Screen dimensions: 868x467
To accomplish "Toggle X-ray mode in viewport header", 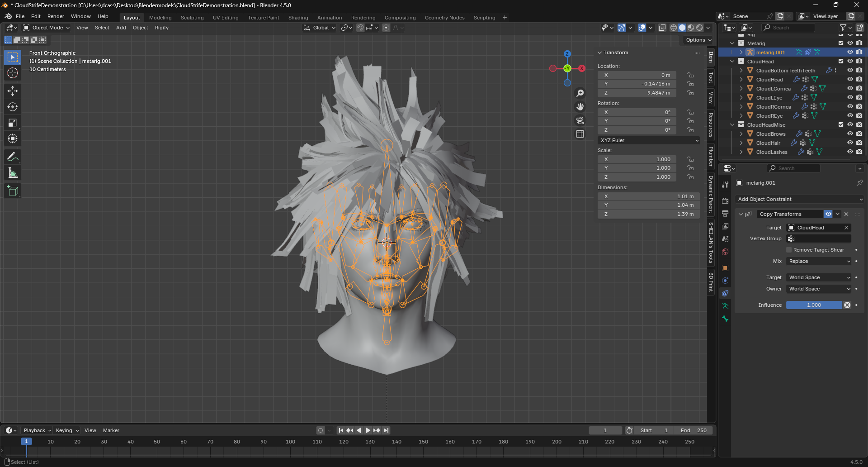I will 662,28.
